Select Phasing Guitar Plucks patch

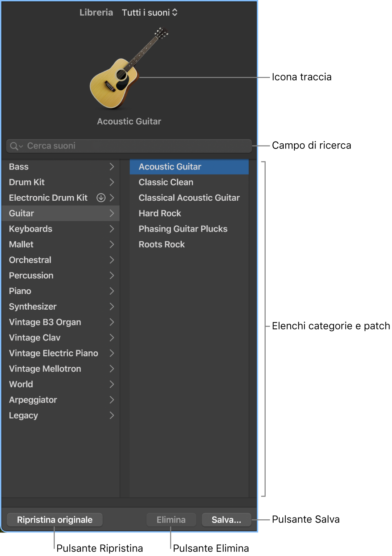pos(183,229)
